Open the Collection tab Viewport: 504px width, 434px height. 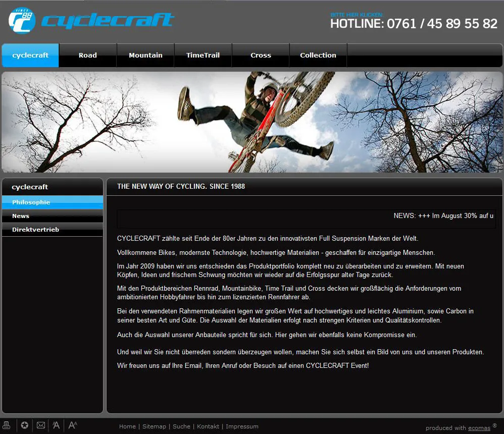point(318,56)
